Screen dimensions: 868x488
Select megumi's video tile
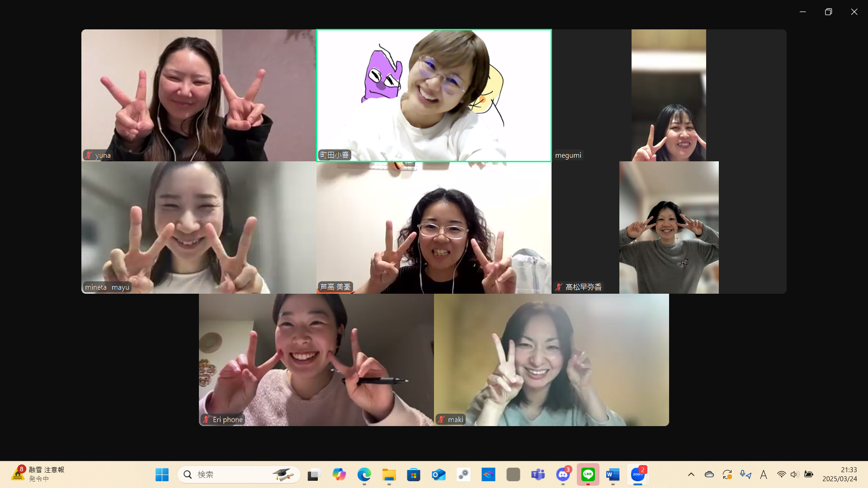[669, 95]
